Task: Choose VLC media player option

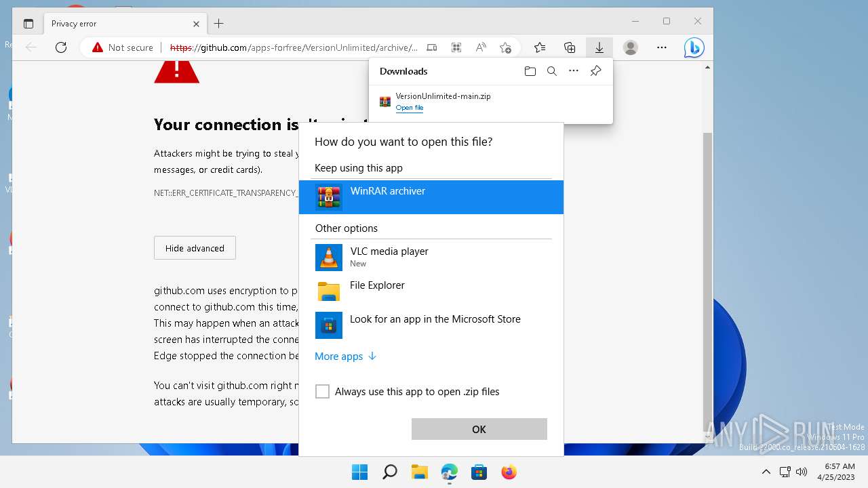Action: tap(431, 257)
